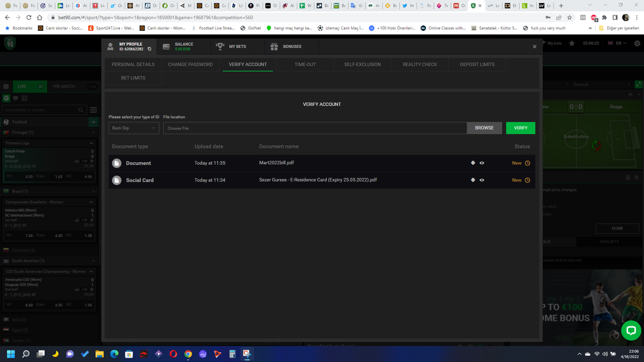Click the green Verify button
This screenshot has width=644, height=362.
tap(520, 128)
